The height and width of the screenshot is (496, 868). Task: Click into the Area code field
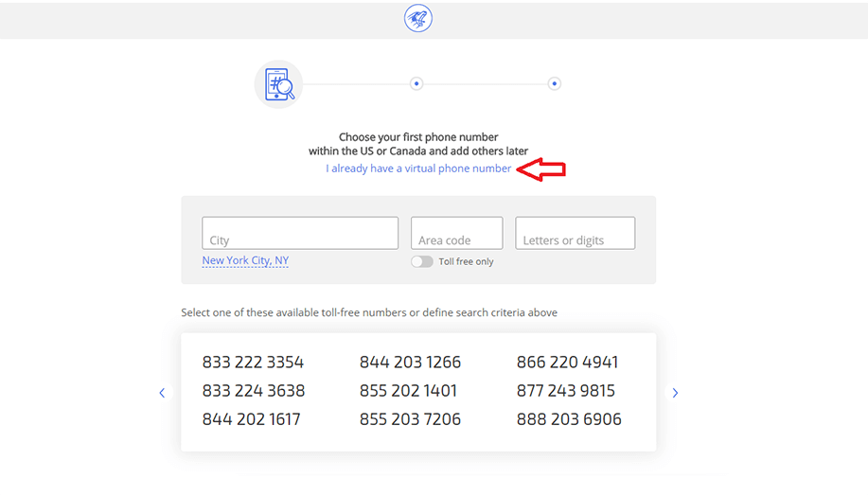pyautogui.click(x=456, y=233)
